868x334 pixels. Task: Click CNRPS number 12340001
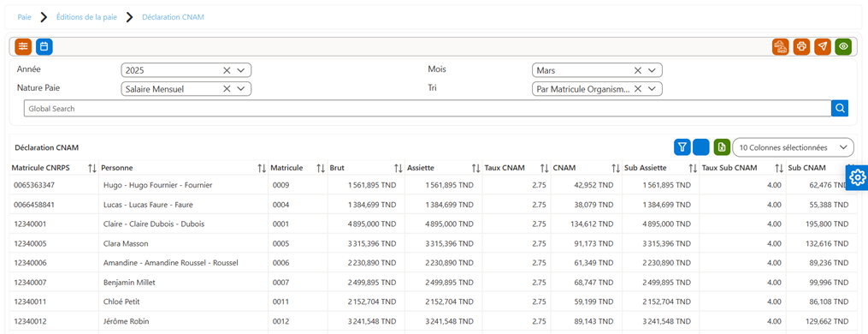point(30,224)
